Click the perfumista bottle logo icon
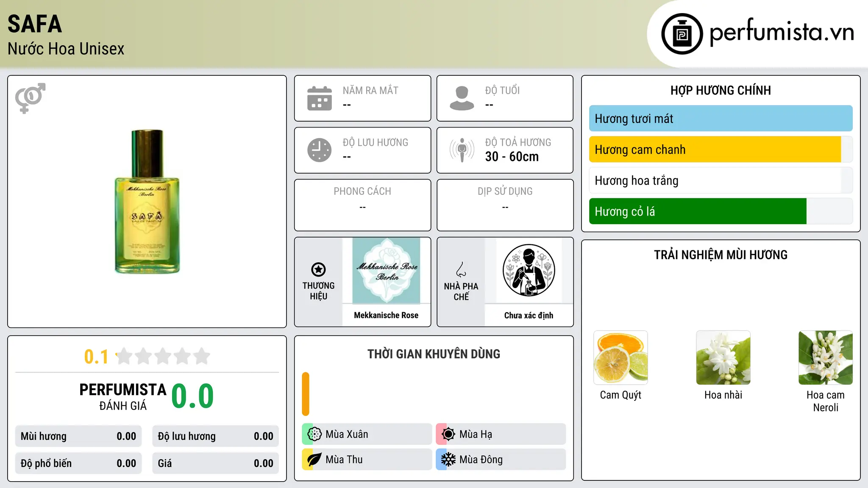The width and height of the screenshot is (868, 488). point(682,34)
